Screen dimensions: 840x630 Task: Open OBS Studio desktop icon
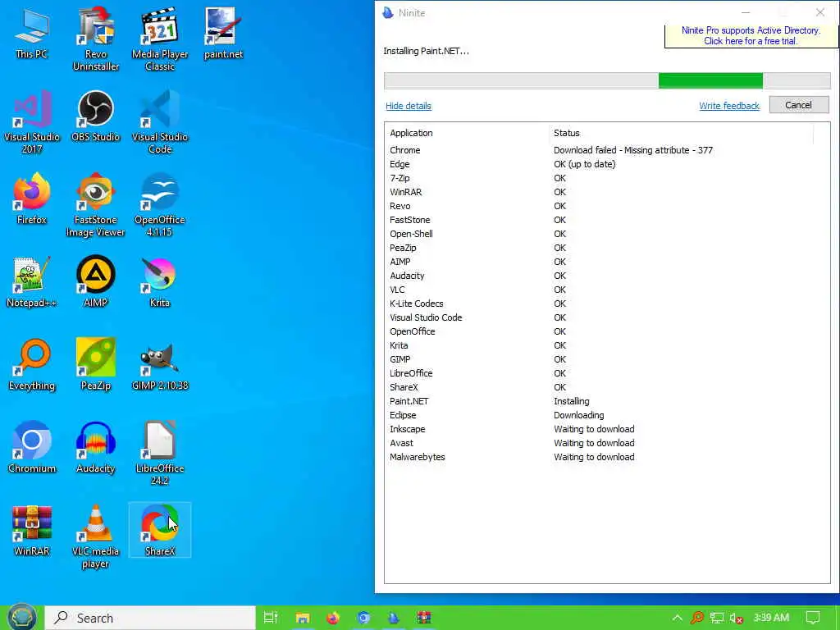coord(96,116)
